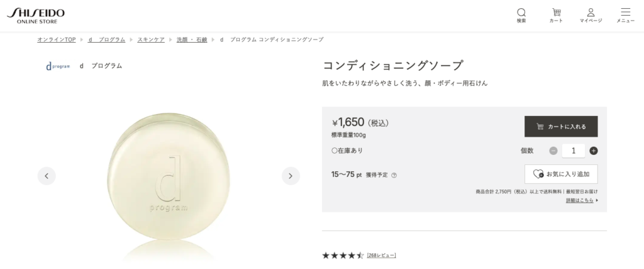Screen dimensions: 644x269
Task: Click the Shiseido Online Store logo
Action: click(35, 16)
